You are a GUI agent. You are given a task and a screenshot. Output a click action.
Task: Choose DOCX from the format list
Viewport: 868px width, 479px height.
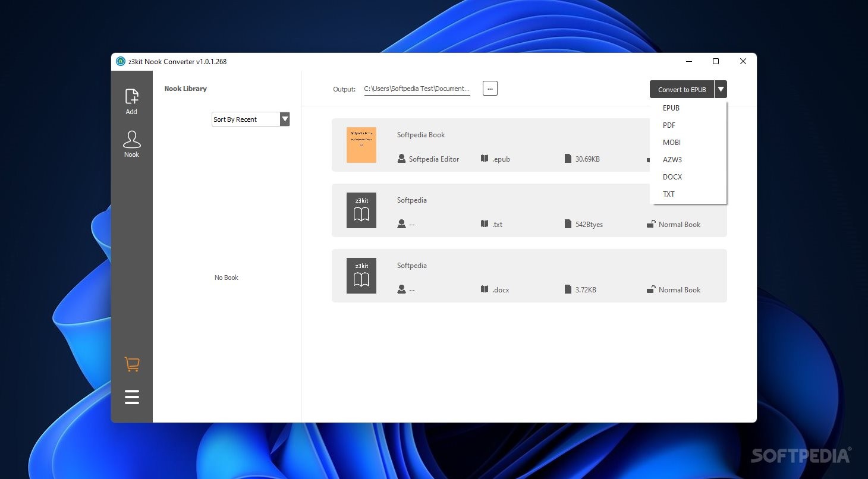pyautogui.click(x=672, y=177)
